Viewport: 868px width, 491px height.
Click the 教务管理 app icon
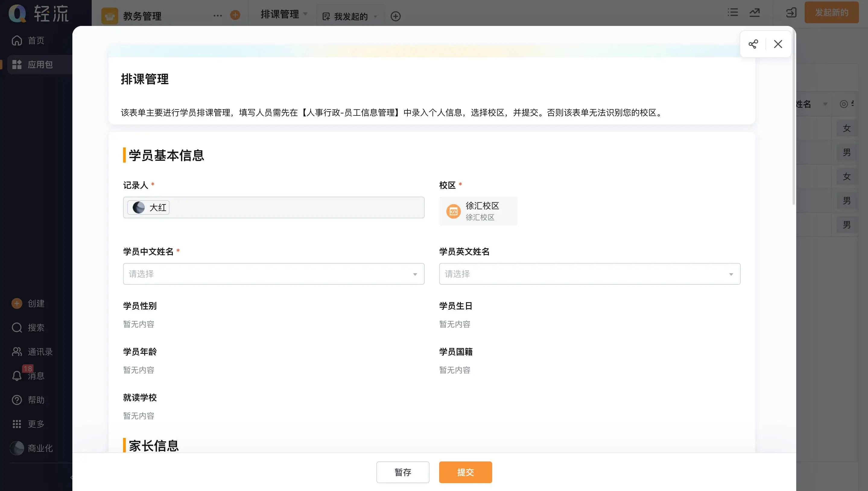[109, 16]
